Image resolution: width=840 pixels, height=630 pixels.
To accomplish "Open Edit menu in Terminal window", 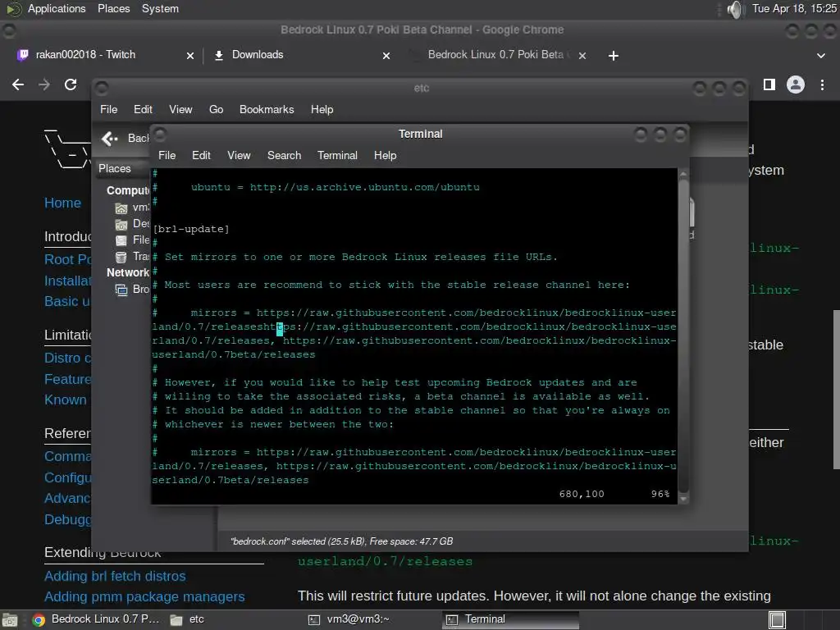I will 202,155.
